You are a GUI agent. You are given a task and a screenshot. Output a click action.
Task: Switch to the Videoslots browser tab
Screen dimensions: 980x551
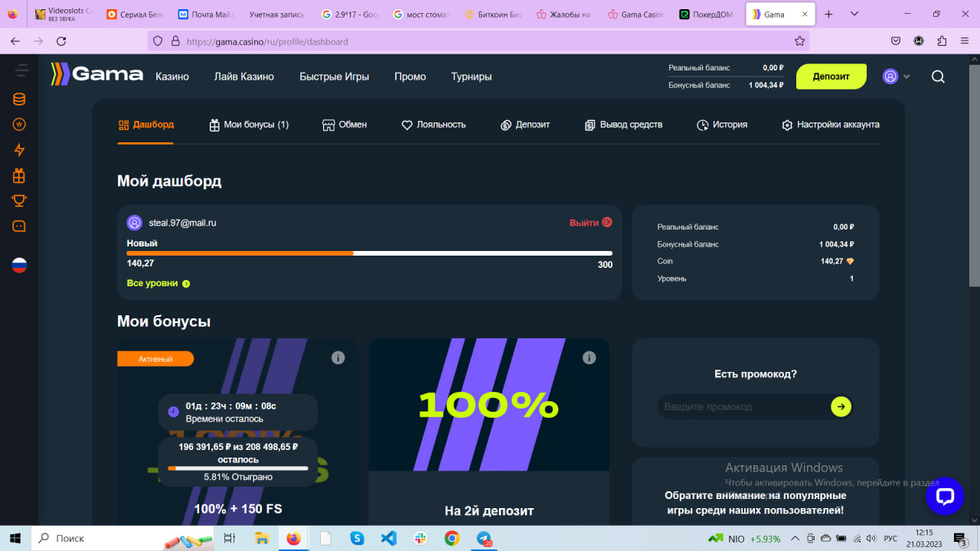pos(64,14)
